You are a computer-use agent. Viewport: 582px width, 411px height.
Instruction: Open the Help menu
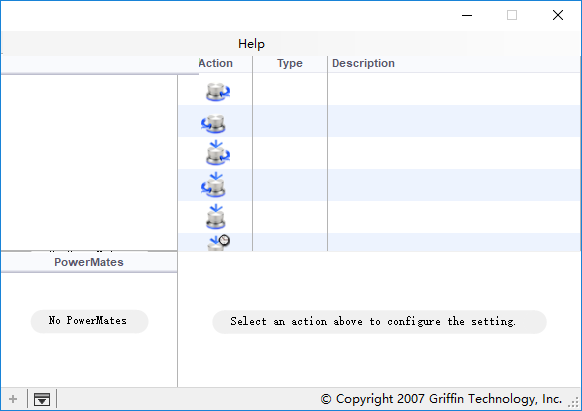coord(251,44)
